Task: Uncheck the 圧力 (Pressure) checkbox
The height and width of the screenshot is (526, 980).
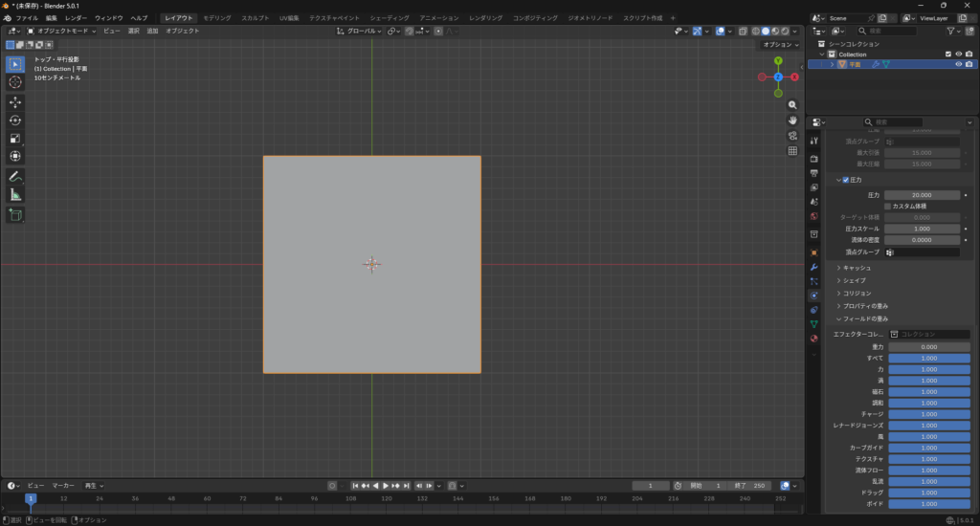Action: click(846, 180)
